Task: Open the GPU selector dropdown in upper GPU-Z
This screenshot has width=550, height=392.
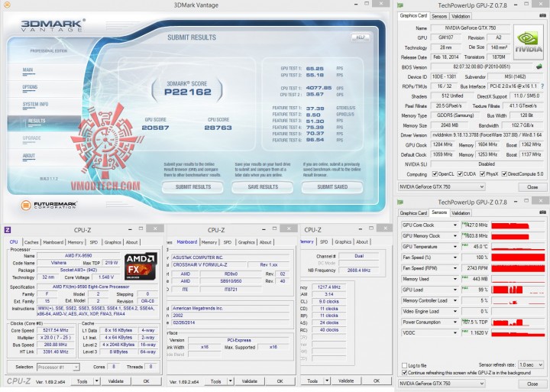Action: click(x=442, y=186)
